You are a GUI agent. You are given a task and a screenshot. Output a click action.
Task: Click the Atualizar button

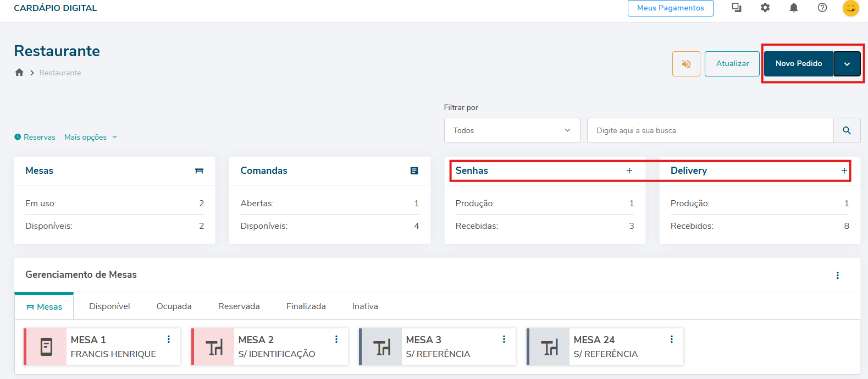[x=732, y=64]
